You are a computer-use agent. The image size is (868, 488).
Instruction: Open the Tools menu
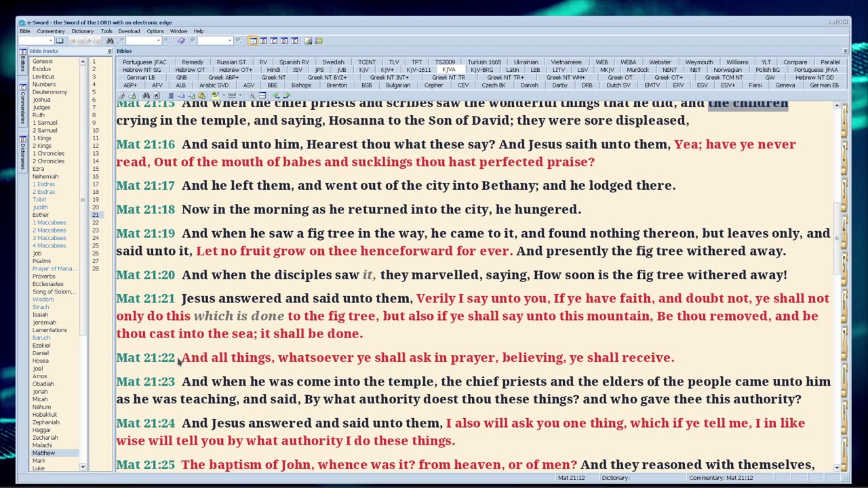pyautogui.click(x=106, y=31)
